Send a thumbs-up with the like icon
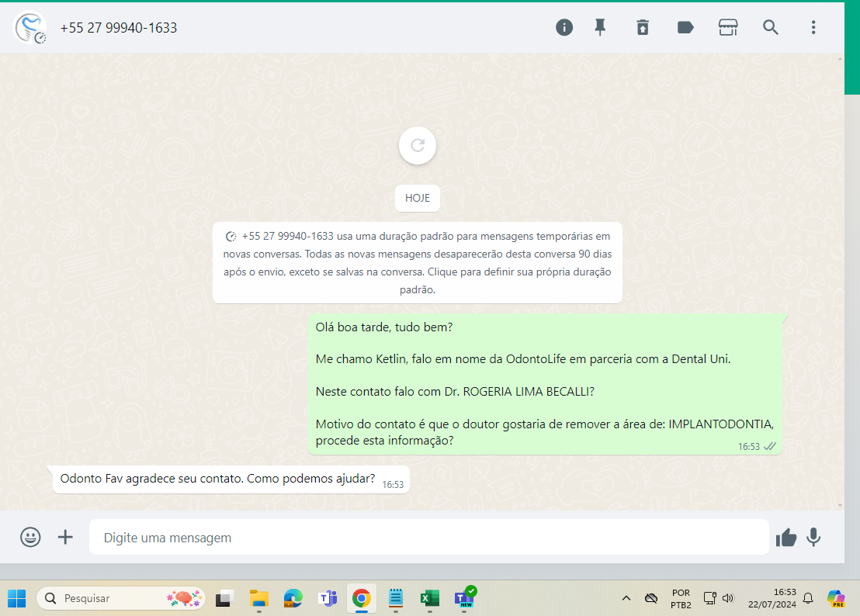The height and width of the screenshot is (616, 860). click(x=786, y=538)
